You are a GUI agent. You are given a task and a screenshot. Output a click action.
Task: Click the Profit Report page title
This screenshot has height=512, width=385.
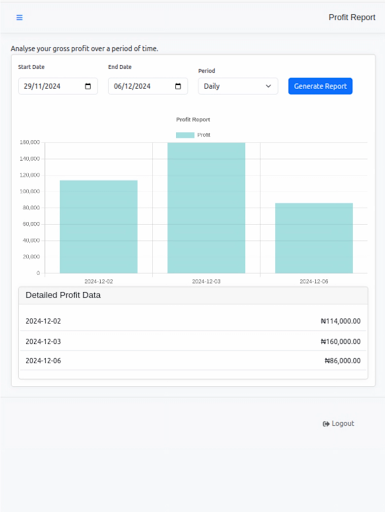(352, 17)
